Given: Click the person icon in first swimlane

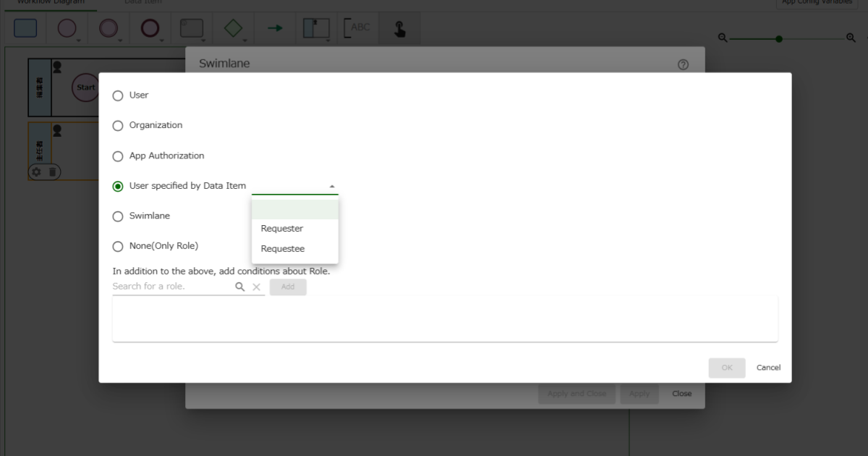Looking at the screenshot, I should pyautogui.click(x=57, y=67).
